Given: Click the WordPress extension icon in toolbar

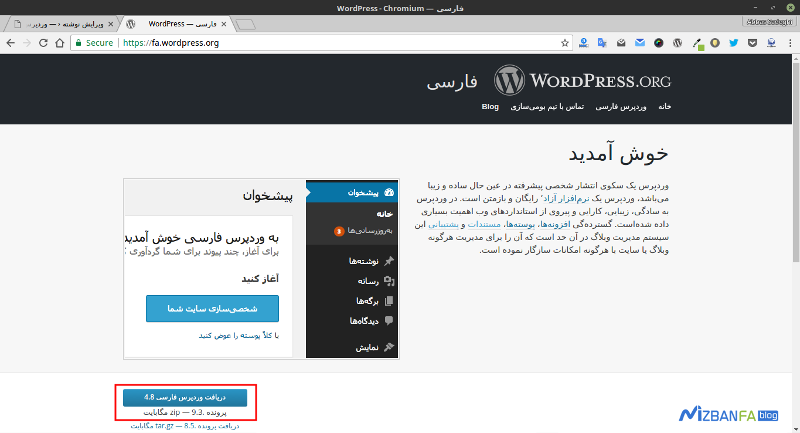Looking at the screenshot, I should tap(678, 43).
